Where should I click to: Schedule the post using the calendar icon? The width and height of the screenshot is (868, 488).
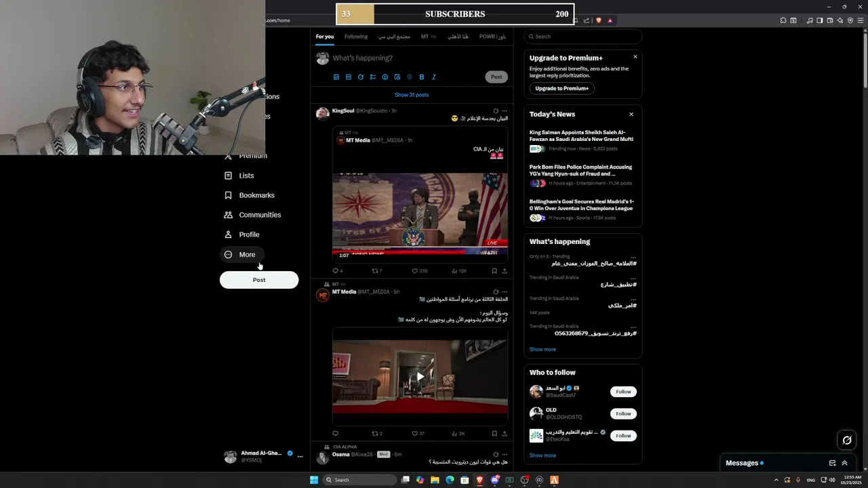pos(397,77)
